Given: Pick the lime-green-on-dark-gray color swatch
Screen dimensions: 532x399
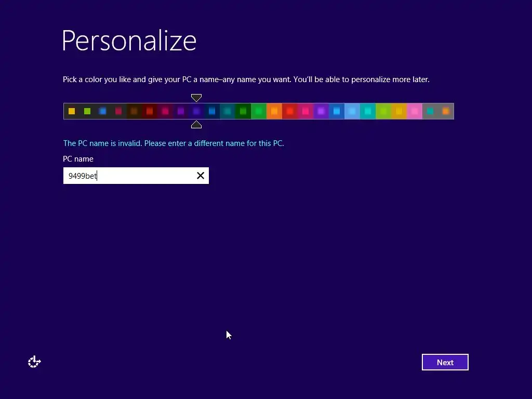Looking at the screenshot, I should click(87, 111).
